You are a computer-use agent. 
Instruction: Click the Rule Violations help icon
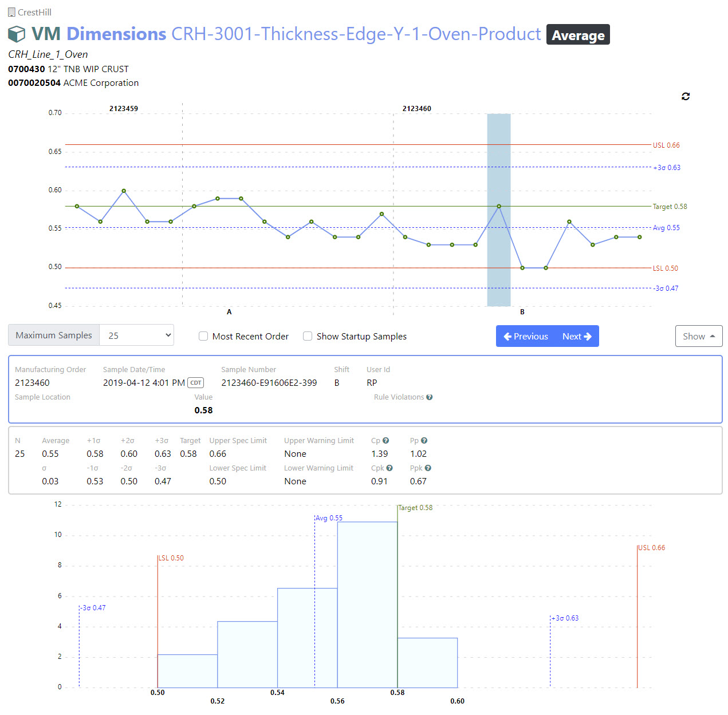[x=430, y=397]
